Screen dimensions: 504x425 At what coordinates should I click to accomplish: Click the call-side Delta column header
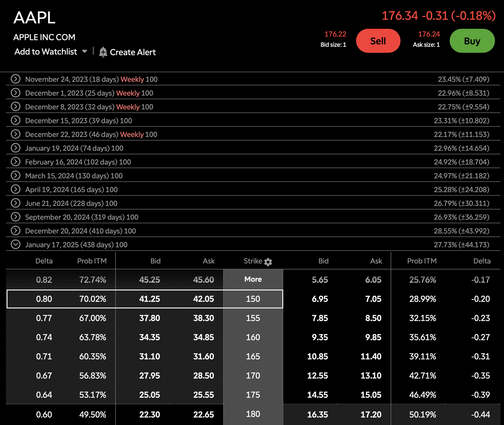point(44,261)
